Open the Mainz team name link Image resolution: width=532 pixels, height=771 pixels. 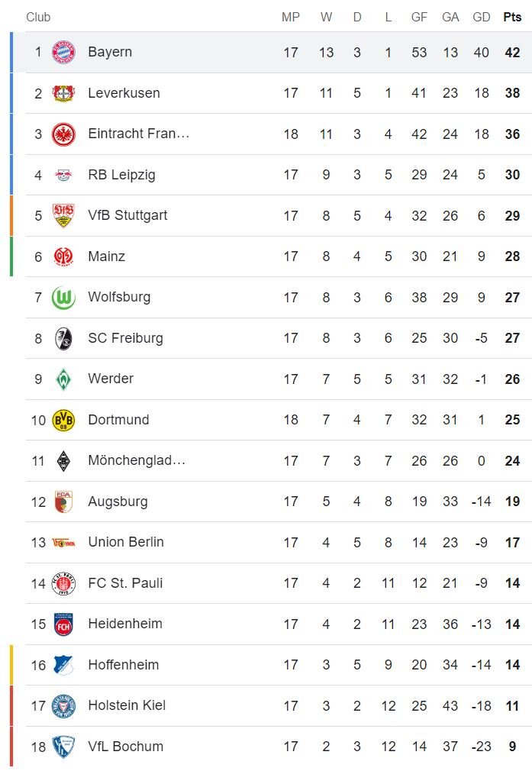coord(106,256)
